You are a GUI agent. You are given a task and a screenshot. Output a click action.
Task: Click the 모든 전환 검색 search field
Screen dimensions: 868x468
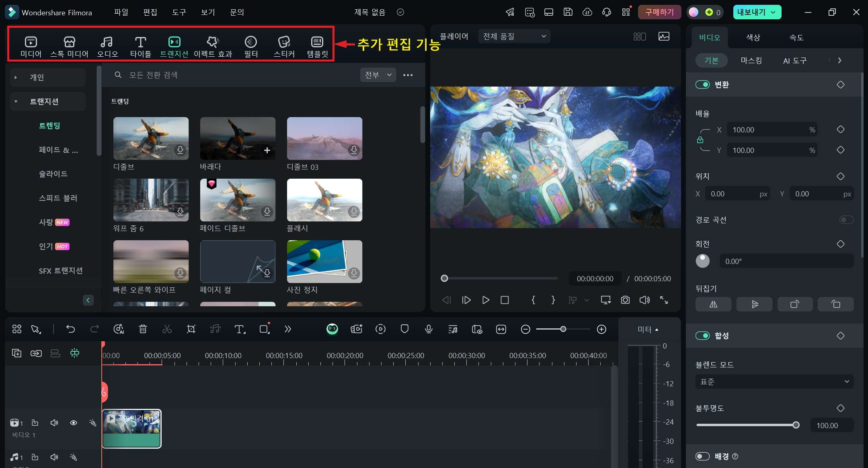pyautogui.click(x=233, y=75)
